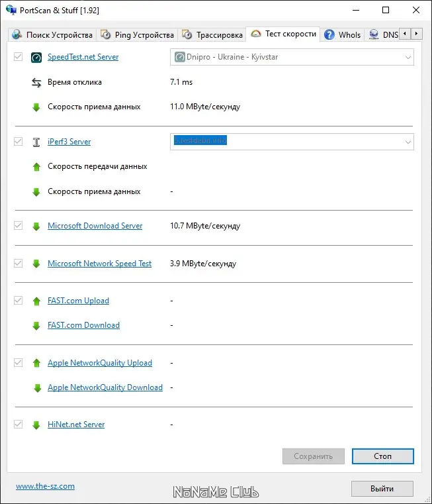Click the download arrow beside Microsoft Download Server
Screen dimensions: 432x504
pyautogui.click(x=36, y=226)
